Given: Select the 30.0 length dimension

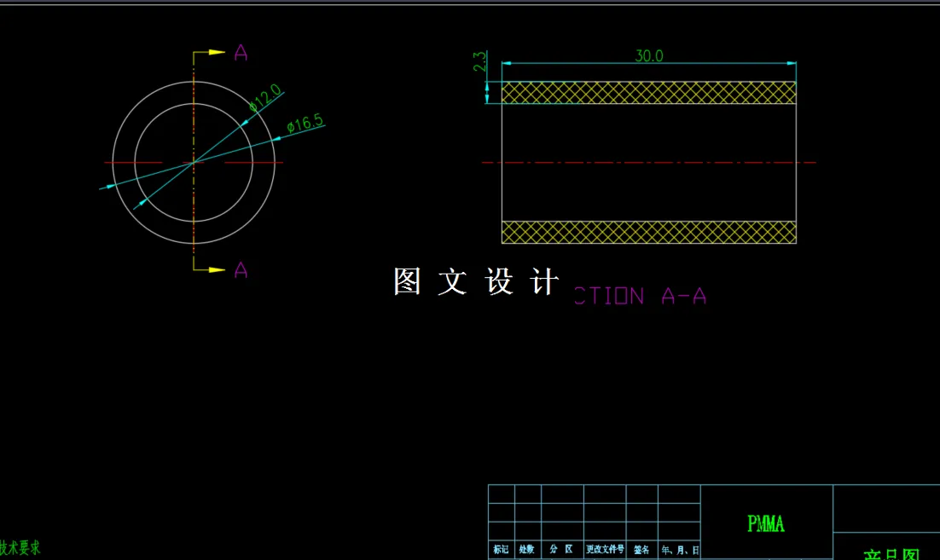Looking at the screenshot, I should (x=650, y=55).
